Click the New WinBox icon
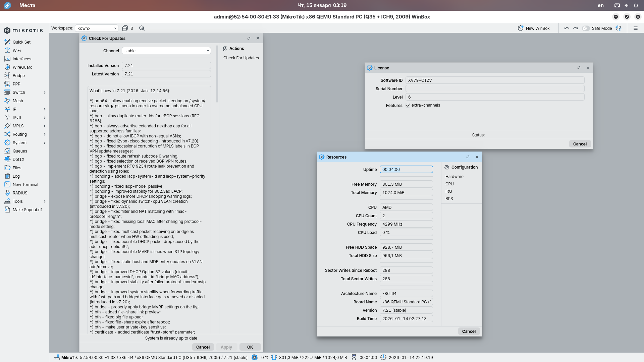644x362 pixels. [x=520, y=28]
